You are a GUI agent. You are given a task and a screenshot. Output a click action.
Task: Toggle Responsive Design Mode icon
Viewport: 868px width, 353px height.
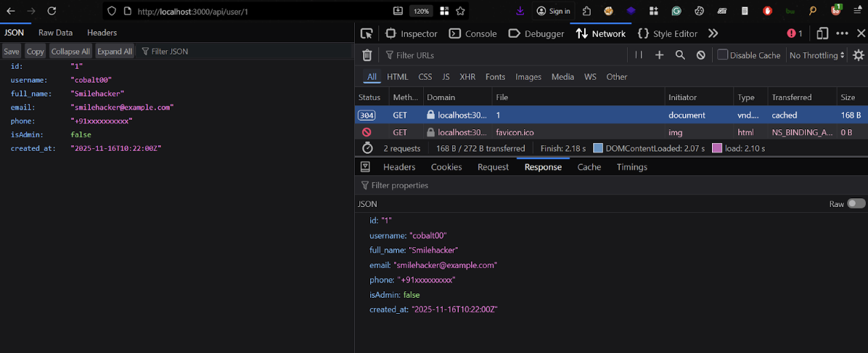[x=822, y=34]
